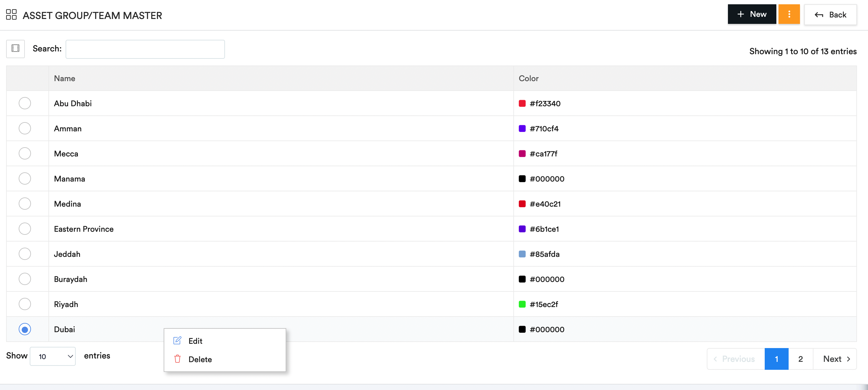Click the plus icon on the New button
The image size is (868, 390).
click(x=740, y=14)
